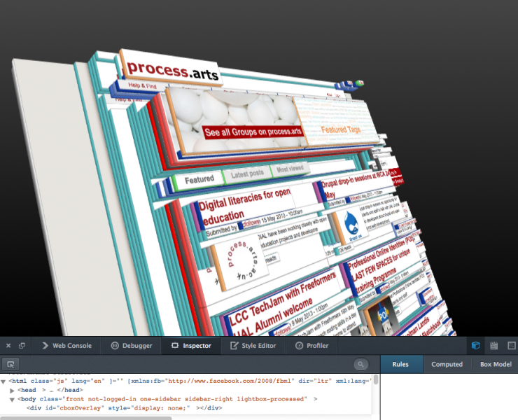Click the Featured Tags heading

coord(340,129)
